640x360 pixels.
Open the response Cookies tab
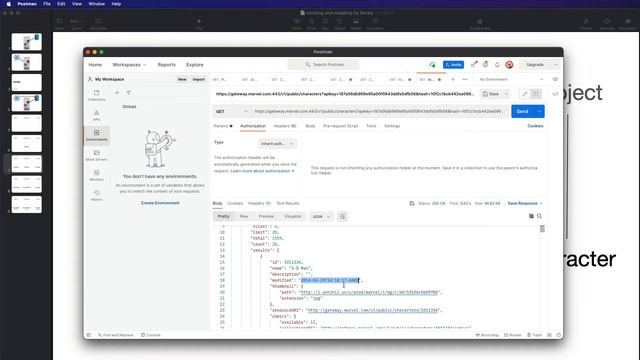pos(235,203)
